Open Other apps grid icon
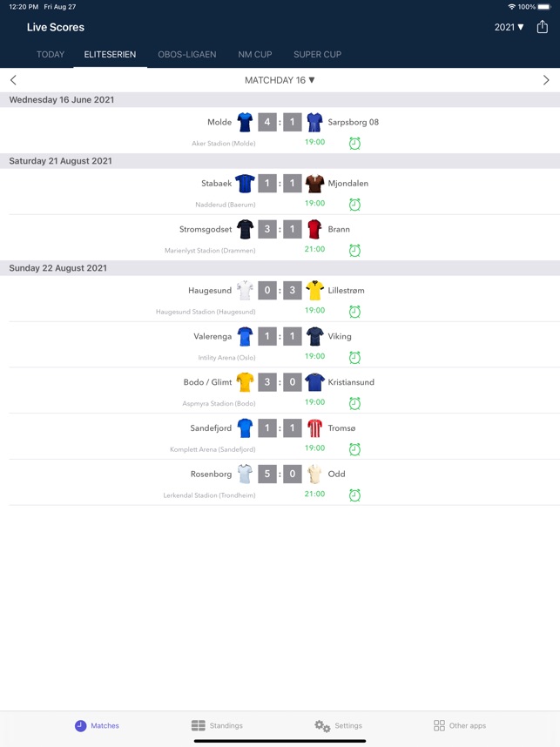This screenshot has width=560, height=747. point(439,725)
